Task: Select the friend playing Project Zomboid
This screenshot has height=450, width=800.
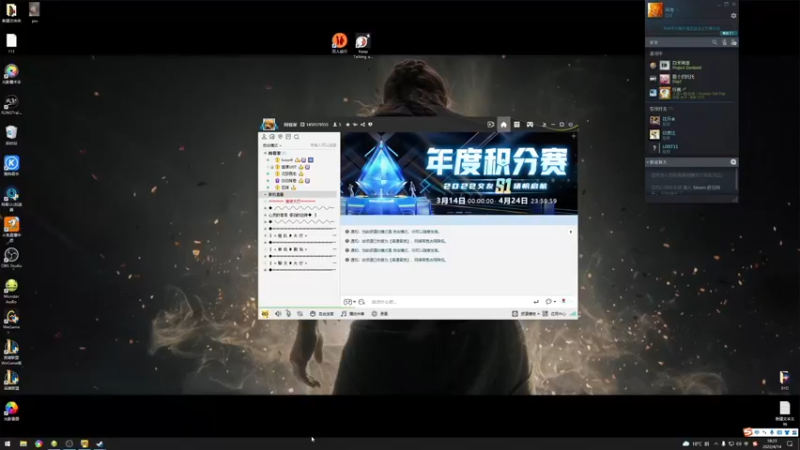Action: point(691,65)
